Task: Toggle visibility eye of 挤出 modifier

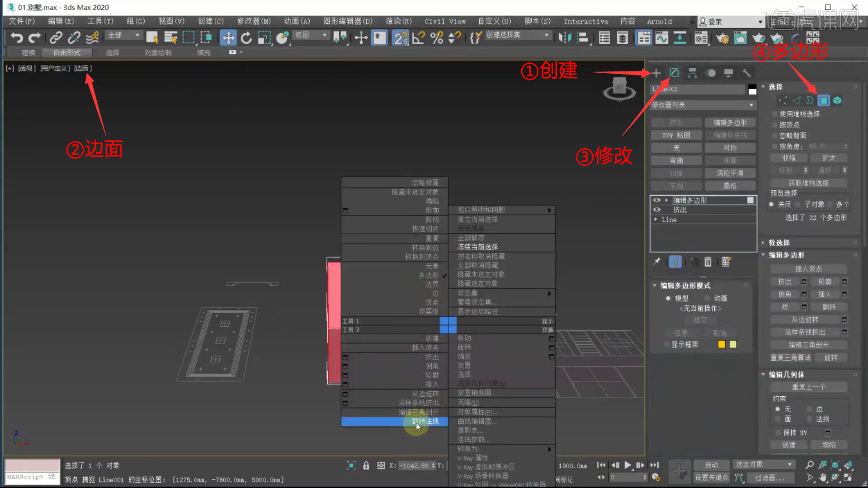Action: (657, 210)
